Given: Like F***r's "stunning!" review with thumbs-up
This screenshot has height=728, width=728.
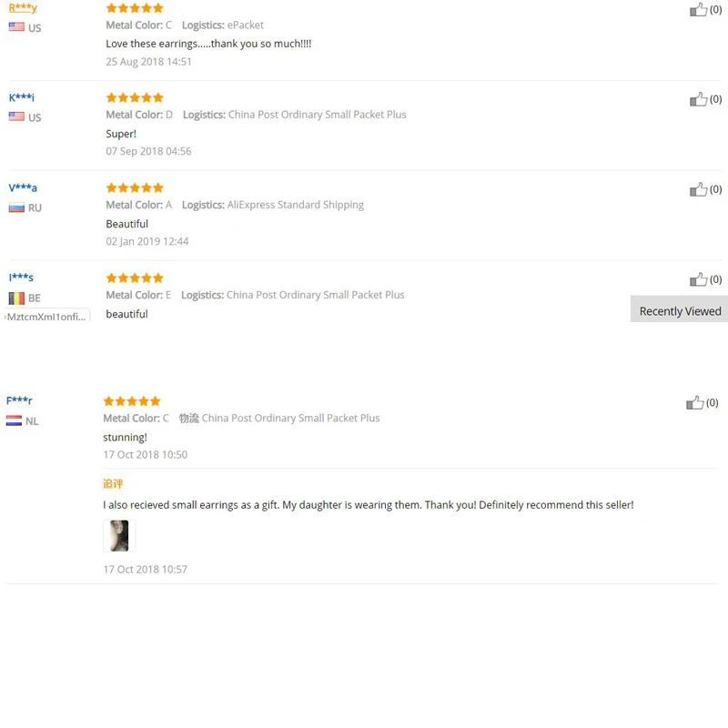Looking at the screenshot, I should (694, 402).
